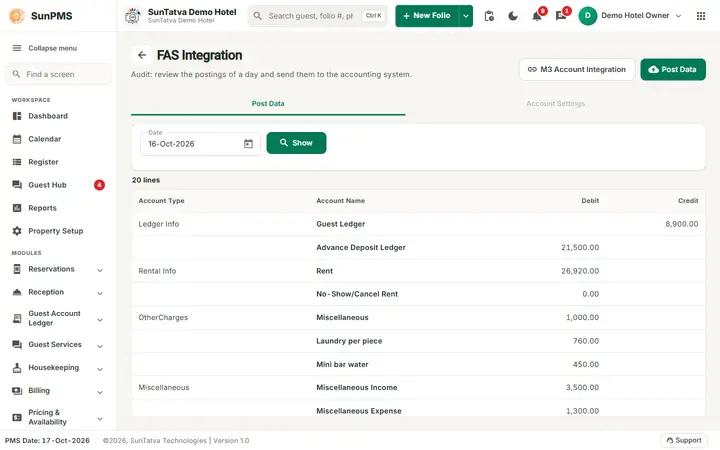Click the No-Show/Cancel Rent row
This screenshot has height=450, width=720.
click(x=418, y=294)
